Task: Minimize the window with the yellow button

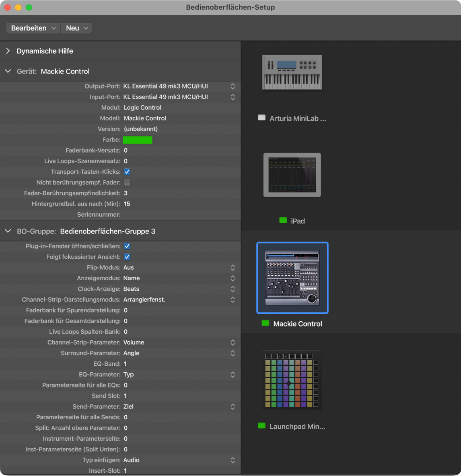Action: click(18, 7)
